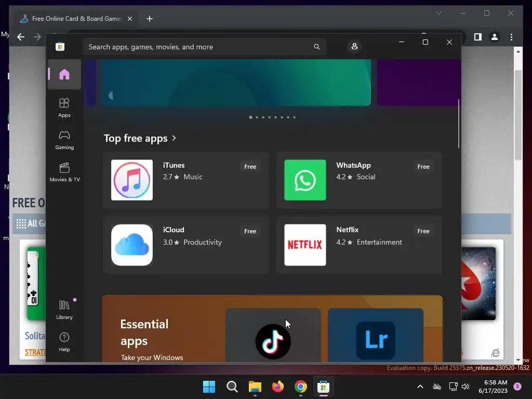532x399 pixels.
Task: Go forward in Chrome browser
Action: coord(37,37)
